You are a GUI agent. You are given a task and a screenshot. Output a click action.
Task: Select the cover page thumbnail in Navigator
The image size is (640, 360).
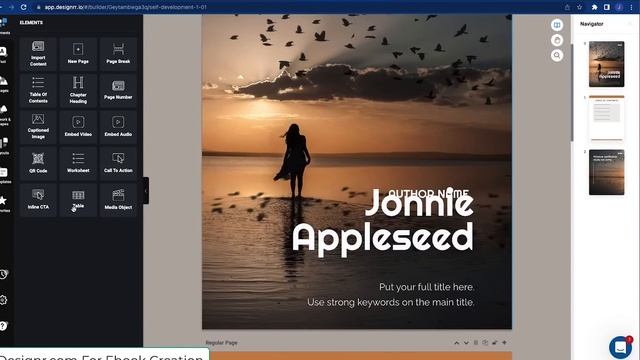tap(606, 64)
